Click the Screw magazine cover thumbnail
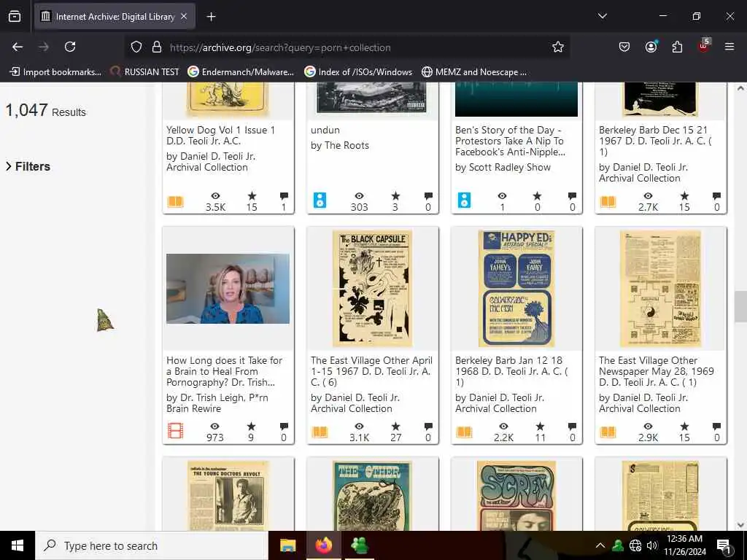Viewport: 747px width, 560px height. coord(516,495)
